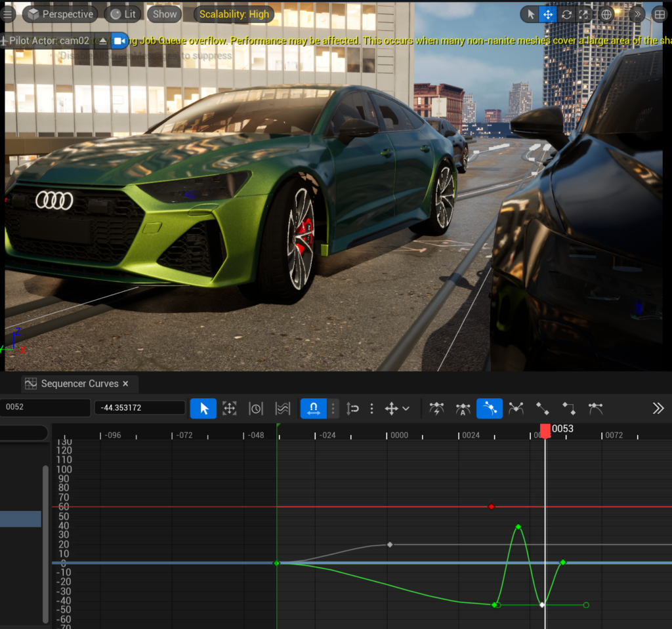
Task: Click the Scalability: High warning button
Action: click(234, 14)
